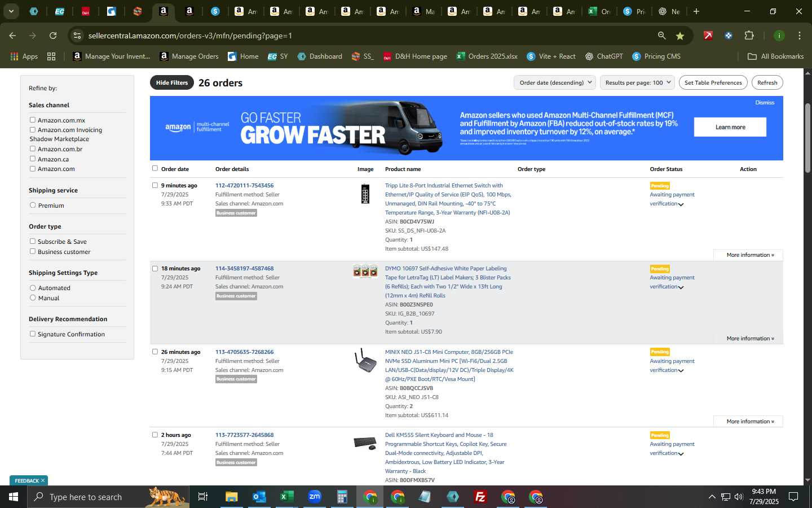Check the Amazon.ca sales channel filter
The height and width of the screenshot is (508, 812).
point(33,159)
